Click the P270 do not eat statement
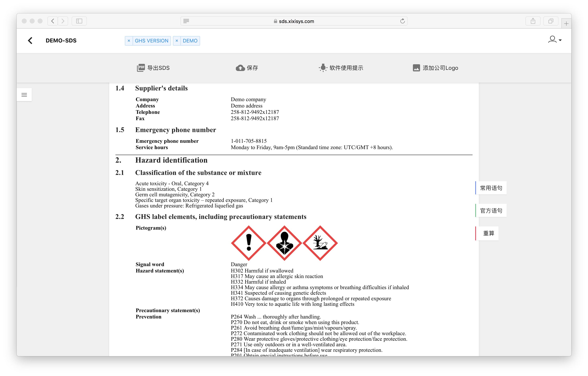Image resolution: width=588 pixels, height=376 pixels. pos(295,322)
